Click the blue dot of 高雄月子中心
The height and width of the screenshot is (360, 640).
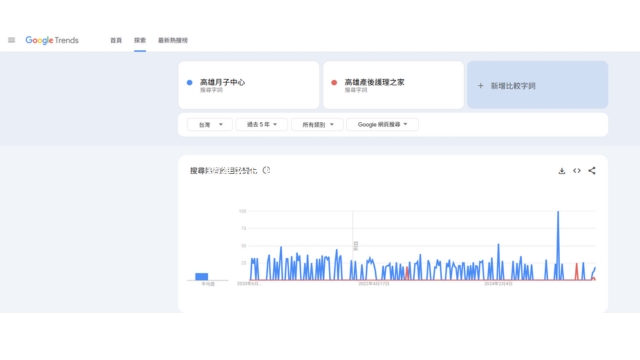pyautogui.click(x=189, y=82)
